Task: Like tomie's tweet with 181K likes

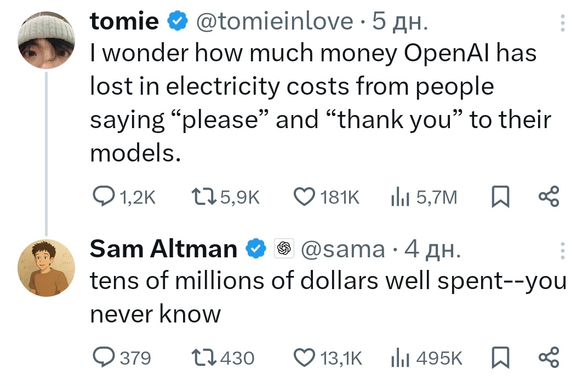Action: click(305, 197)
